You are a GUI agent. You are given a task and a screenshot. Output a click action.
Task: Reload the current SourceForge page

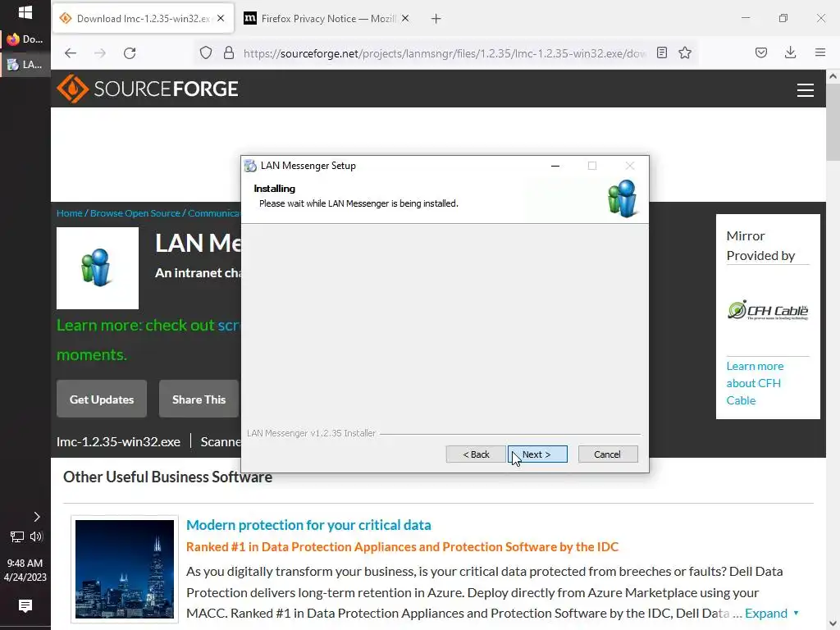[x=130, y=53]
